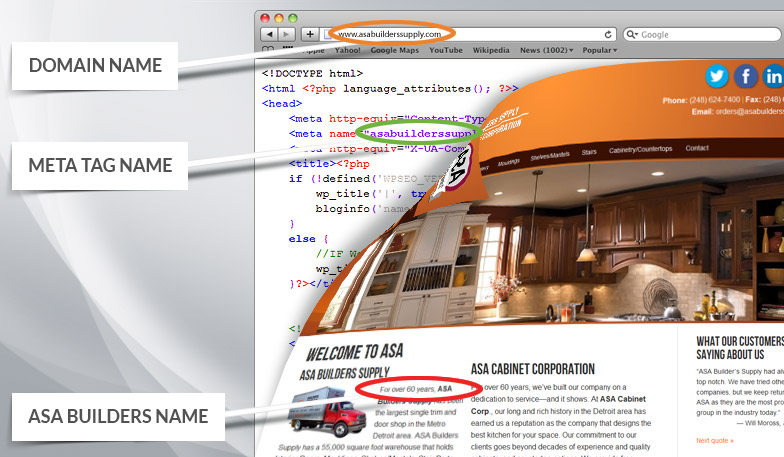Open the Contact nav item

click(x=697, y=148)
